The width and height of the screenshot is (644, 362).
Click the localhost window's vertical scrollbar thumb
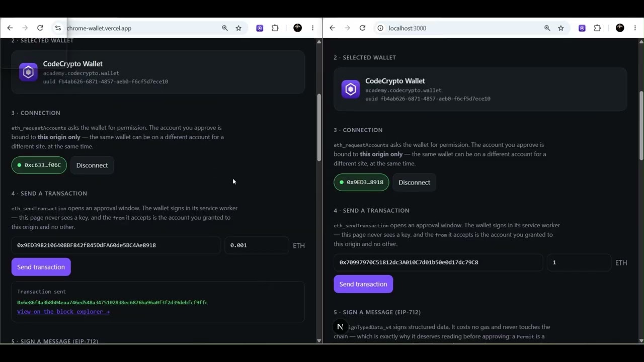coord(641,126)
